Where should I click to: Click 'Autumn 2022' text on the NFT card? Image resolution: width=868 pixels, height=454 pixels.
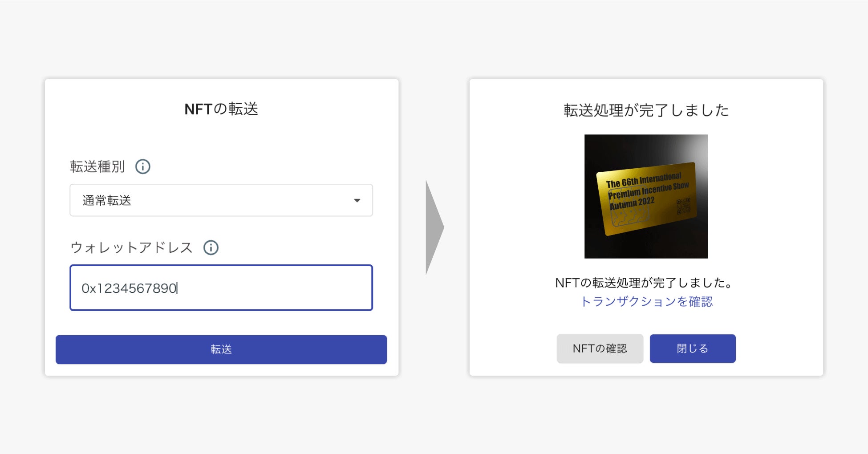coord(632,203)
